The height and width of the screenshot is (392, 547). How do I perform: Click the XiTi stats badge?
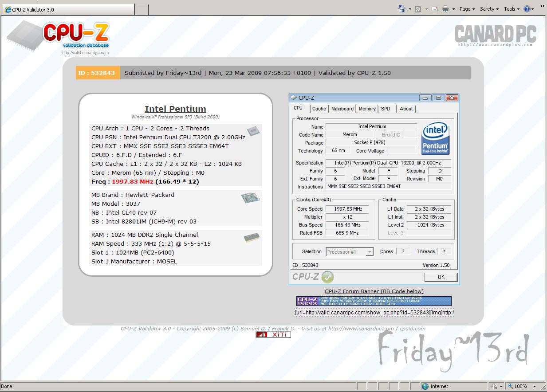(273, 334)
